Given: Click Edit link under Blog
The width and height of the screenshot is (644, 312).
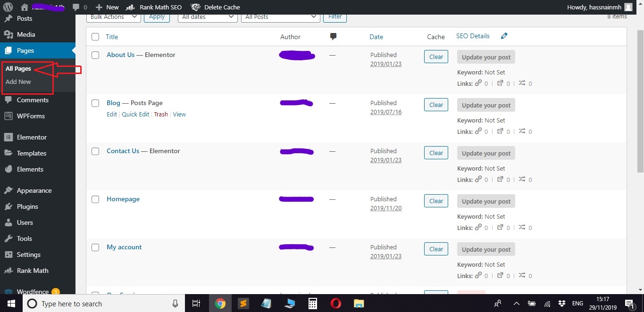Looking at the screenshot, I should tap(111, 115).
